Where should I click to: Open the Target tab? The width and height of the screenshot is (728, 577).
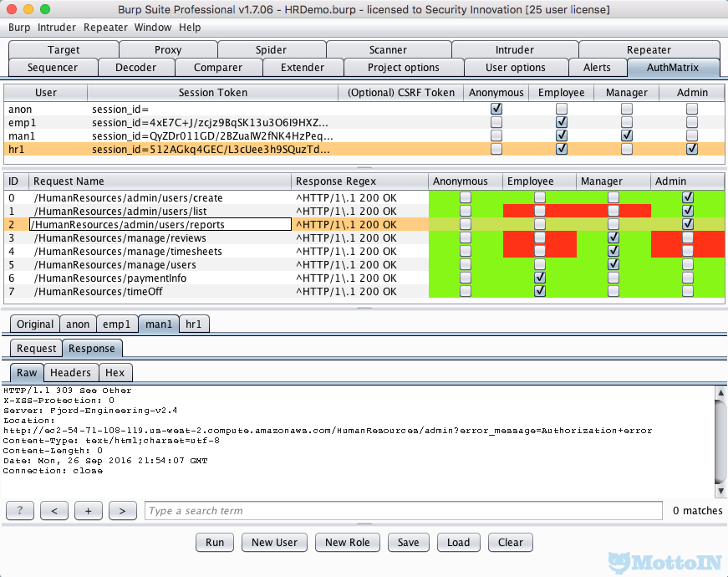click(64, 49)
